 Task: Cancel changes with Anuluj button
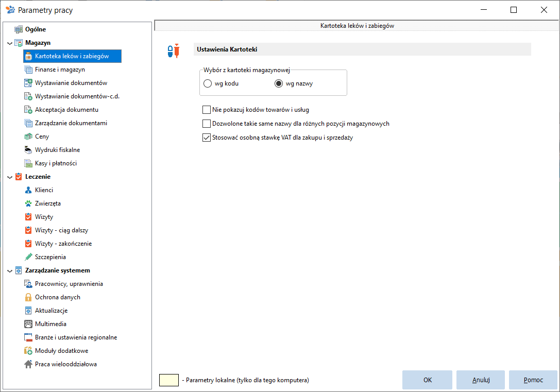(481, 380)
